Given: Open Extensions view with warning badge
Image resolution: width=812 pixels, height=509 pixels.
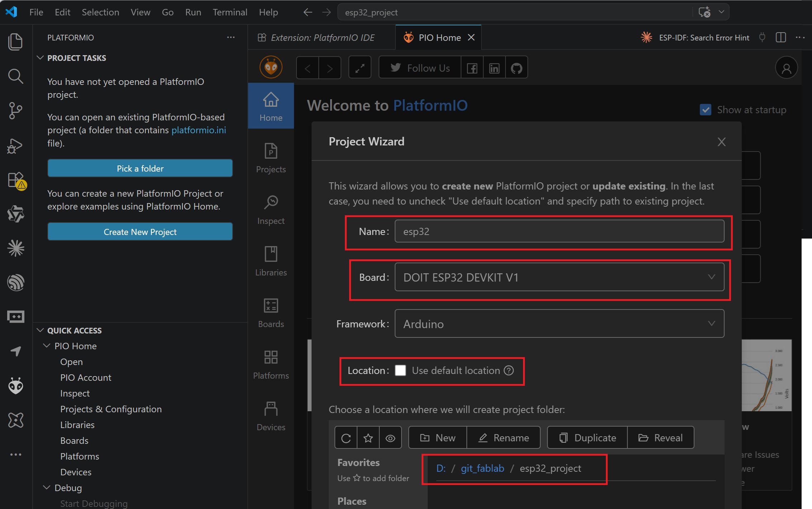Looking at the screenshot, I should pos(15,180).
